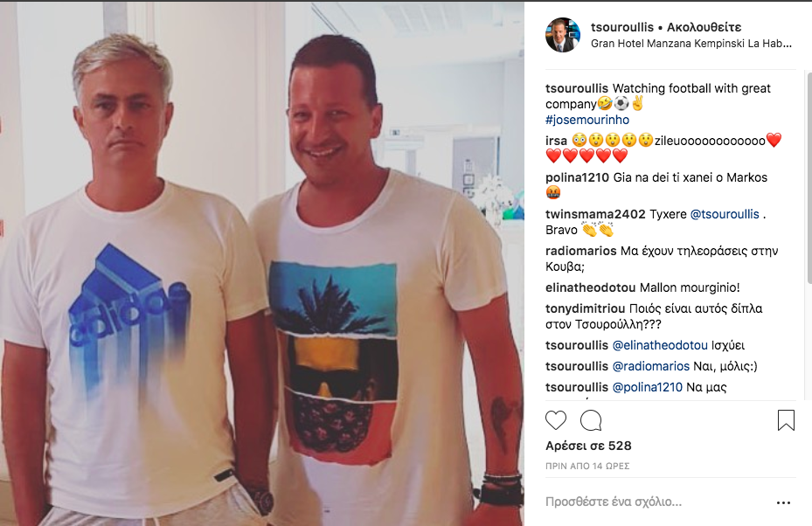
Task: Open the tsouroullis profile picture avatar
Action: (x=562, y=35)
